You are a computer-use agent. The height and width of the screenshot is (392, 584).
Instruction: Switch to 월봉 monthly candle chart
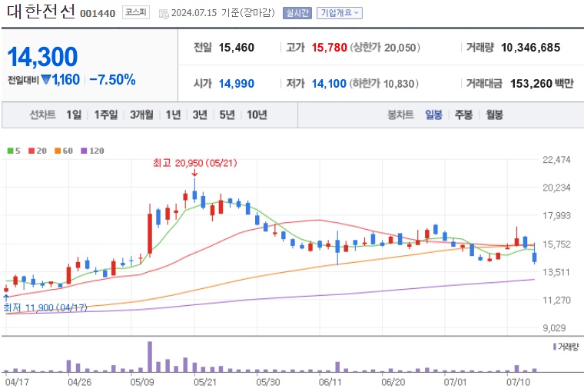[494, 115]
